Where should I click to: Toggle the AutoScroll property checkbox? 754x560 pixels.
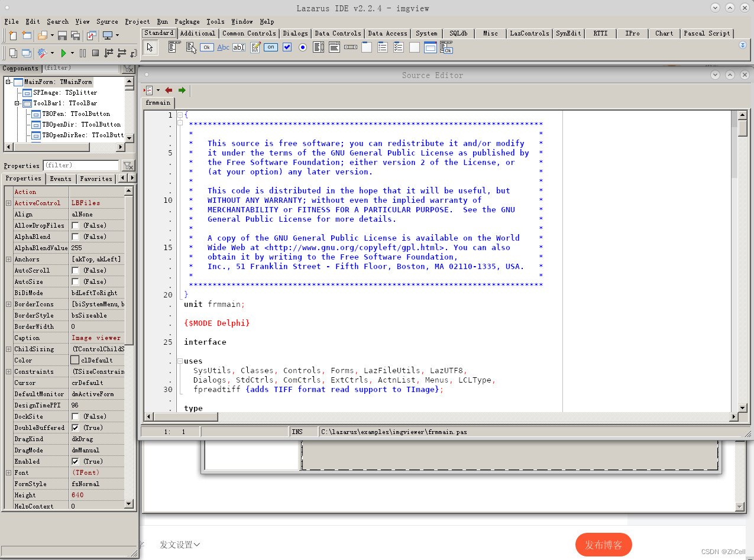click(76, 270)
